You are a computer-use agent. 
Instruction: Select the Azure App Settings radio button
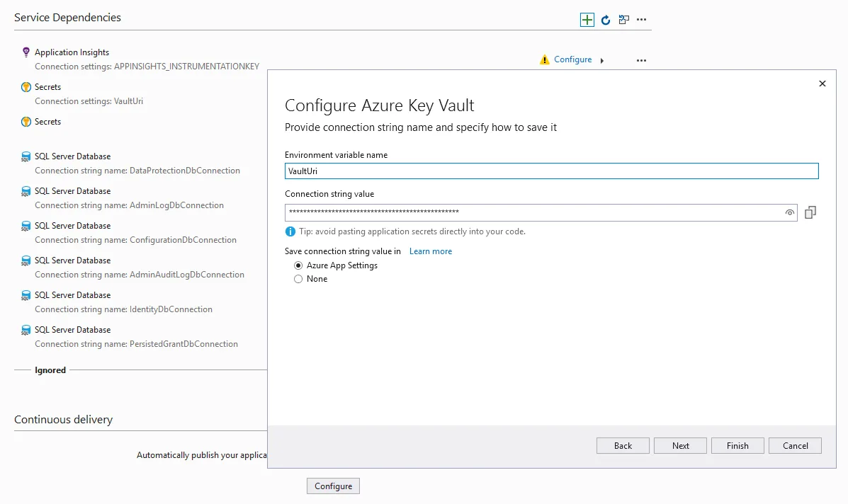[298, 265]
